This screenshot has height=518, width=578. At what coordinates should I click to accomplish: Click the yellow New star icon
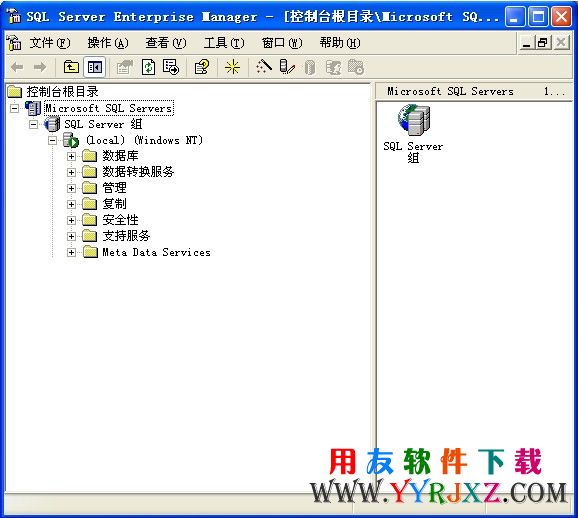coord(233,67)
